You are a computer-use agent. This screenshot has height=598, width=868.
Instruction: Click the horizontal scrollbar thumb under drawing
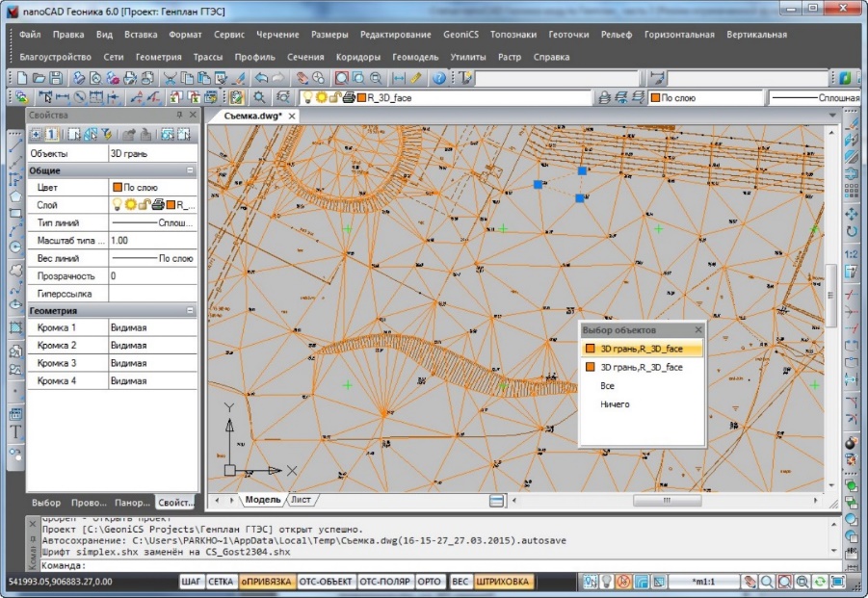(667, 500)
